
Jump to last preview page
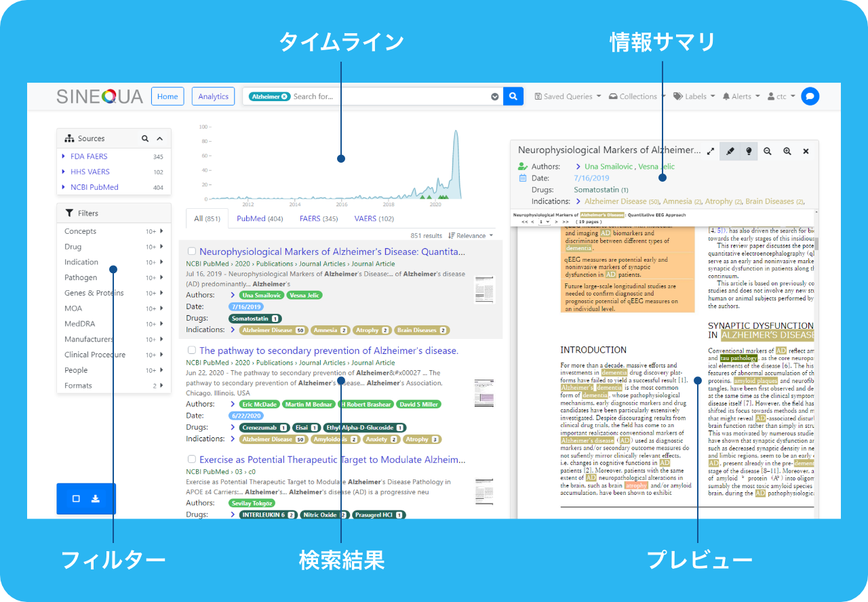tap(566, 222)
